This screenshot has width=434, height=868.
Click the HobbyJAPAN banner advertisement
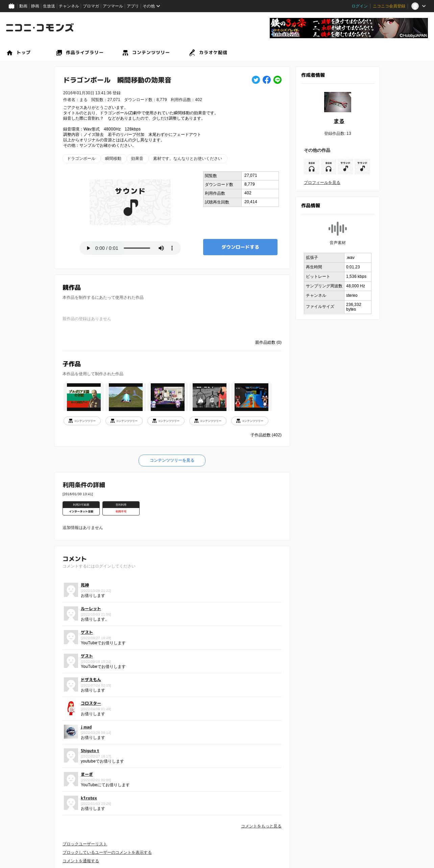349,28
